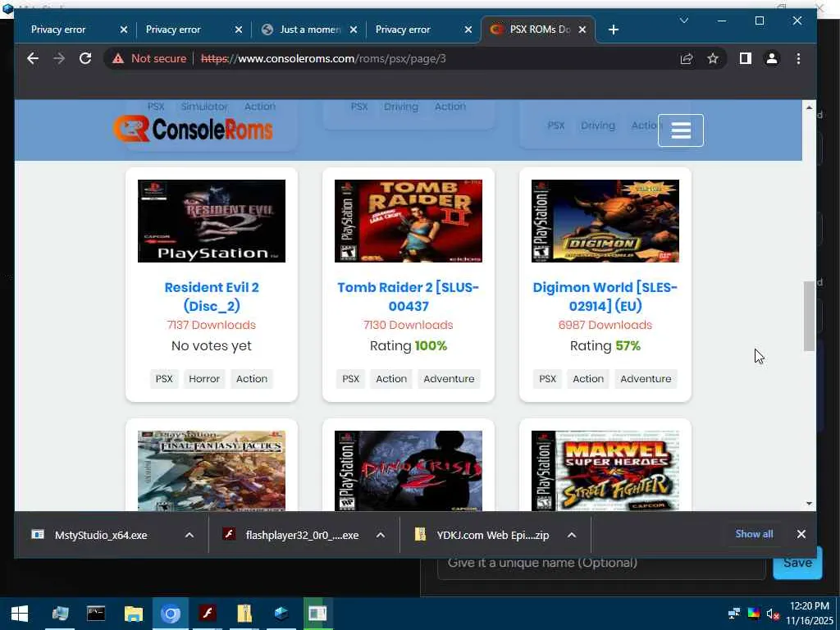The height and width of the screenshot is (630, 840).
Task: Close the Just a moment tab
Action: 354,30
